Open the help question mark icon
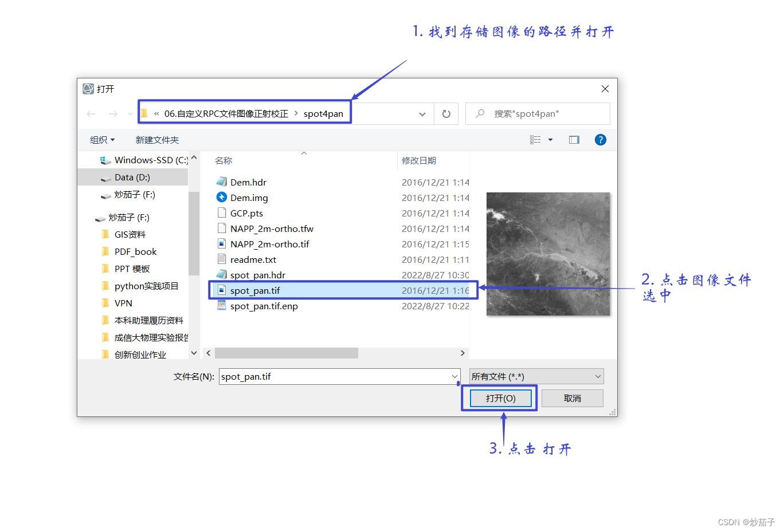This screenshot has width=784, height=532. pyautogui.click(x=601, y=140)
